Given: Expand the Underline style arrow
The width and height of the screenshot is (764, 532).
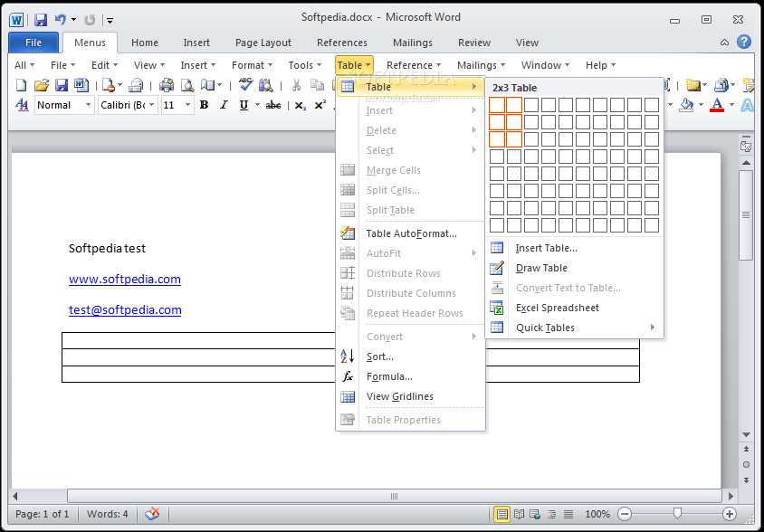Looking at the screenshot, I should 257,105.
